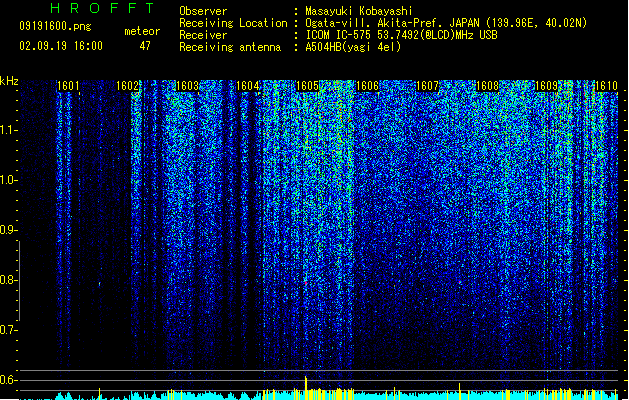
Task: Click the Receiving antenna label
Action: coord(230,47)
